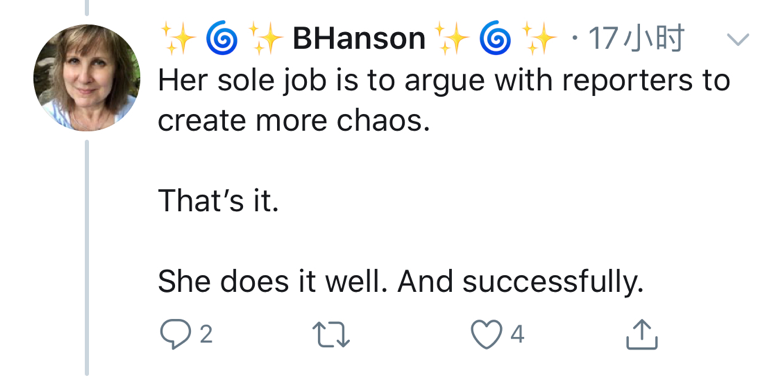Screen dimensions: 781x383
Task: Click the reply speech bubble icon
Action: point(175,334)
